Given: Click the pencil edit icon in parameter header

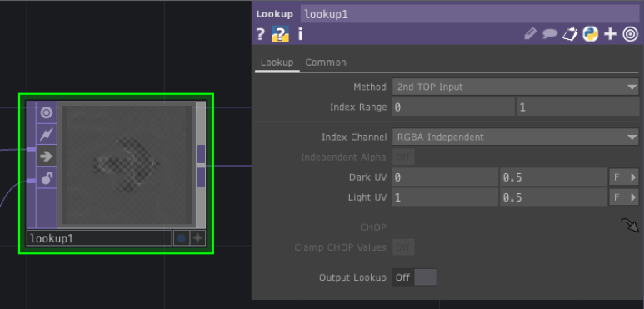Looking at the screenshot, I should tap(530, 34).
